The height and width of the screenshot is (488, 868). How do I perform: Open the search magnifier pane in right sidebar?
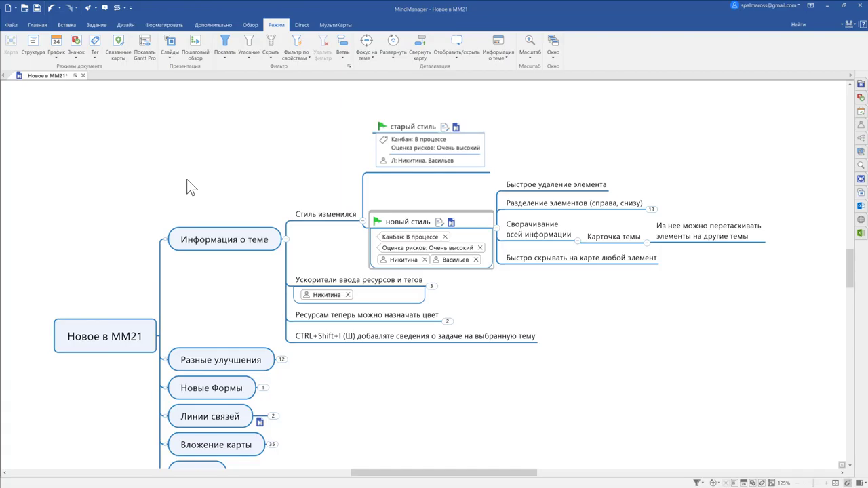[861, 165]
